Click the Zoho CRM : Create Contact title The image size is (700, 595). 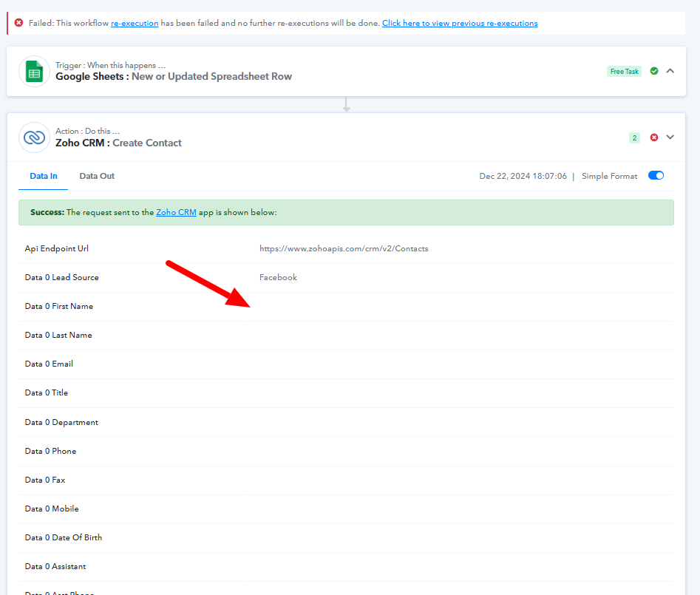118,143
